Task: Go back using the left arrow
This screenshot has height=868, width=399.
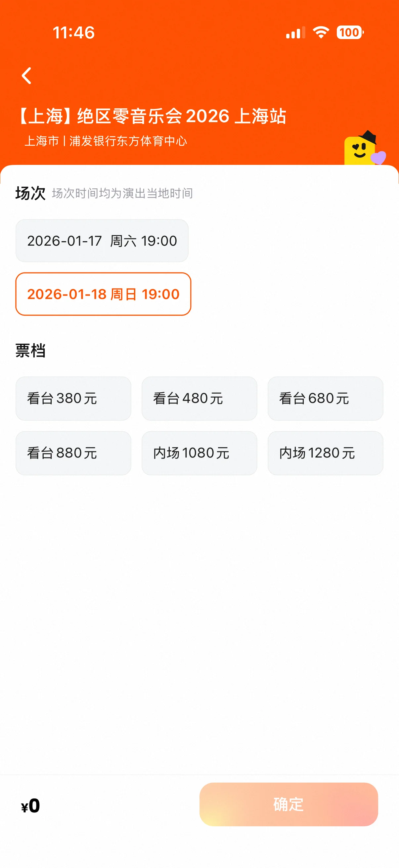Action: pyautogui.click(x=26, y=75)
